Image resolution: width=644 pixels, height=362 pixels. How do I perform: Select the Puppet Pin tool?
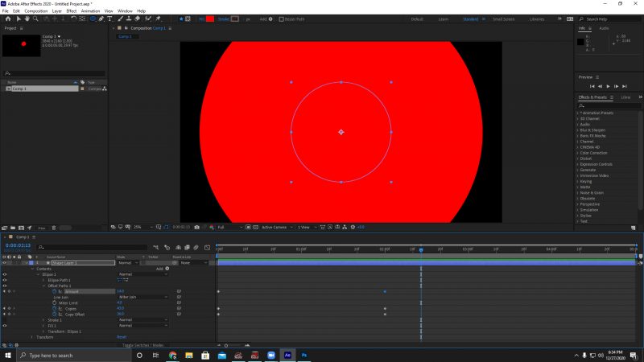tap(158, 19)
